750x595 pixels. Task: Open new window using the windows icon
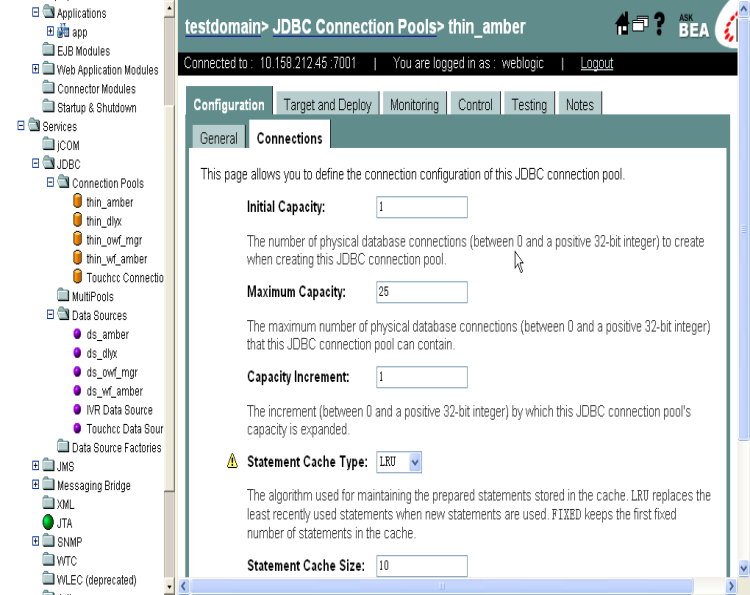(640, 23)
